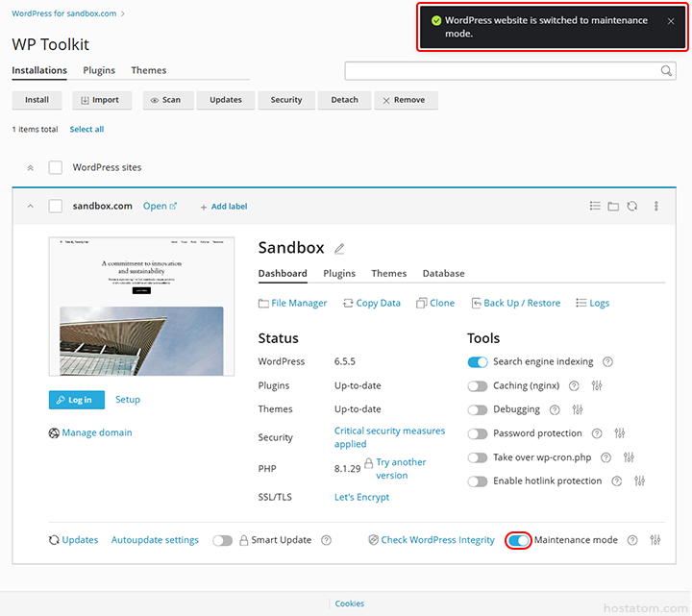Turn off Search engine indexing toggle

(x=478, y=362)
